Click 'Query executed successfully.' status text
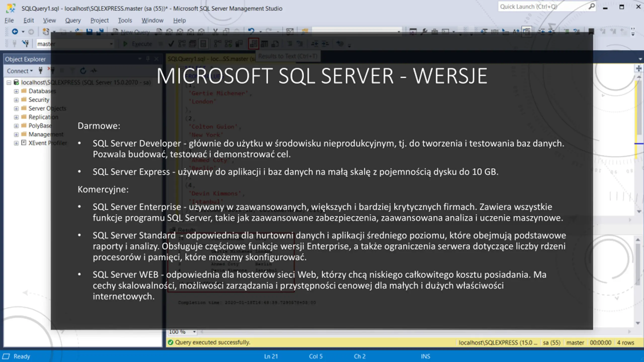Viewport: 644px width, 362px height. click(x=213, y=342)
